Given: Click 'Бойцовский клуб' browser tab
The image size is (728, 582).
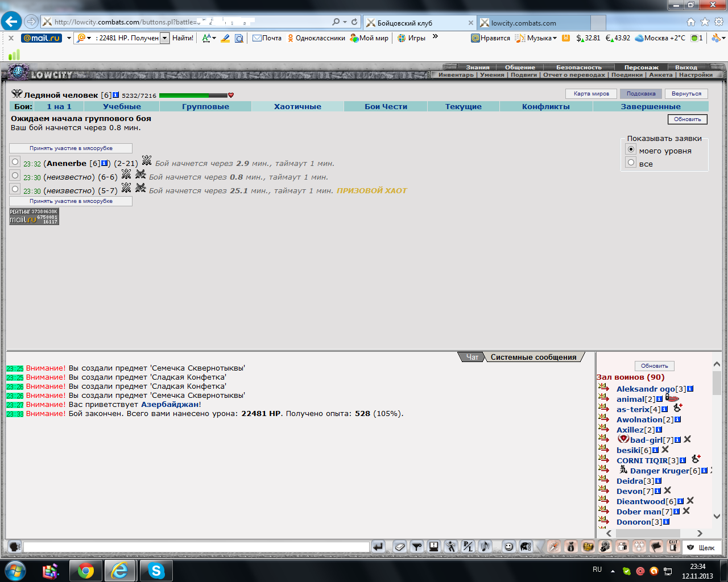Looking at the screenshot, I should (x=419, y=23).
